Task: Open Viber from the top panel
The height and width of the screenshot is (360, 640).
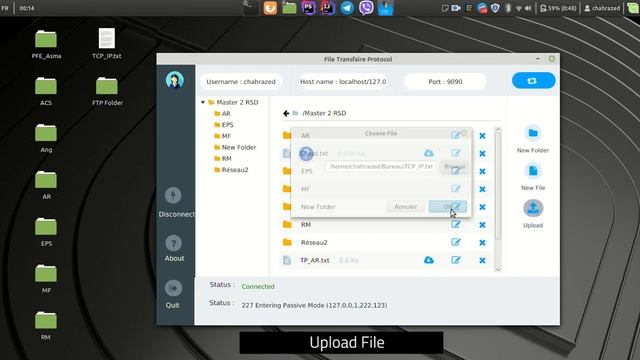Action: coord(366,8)
